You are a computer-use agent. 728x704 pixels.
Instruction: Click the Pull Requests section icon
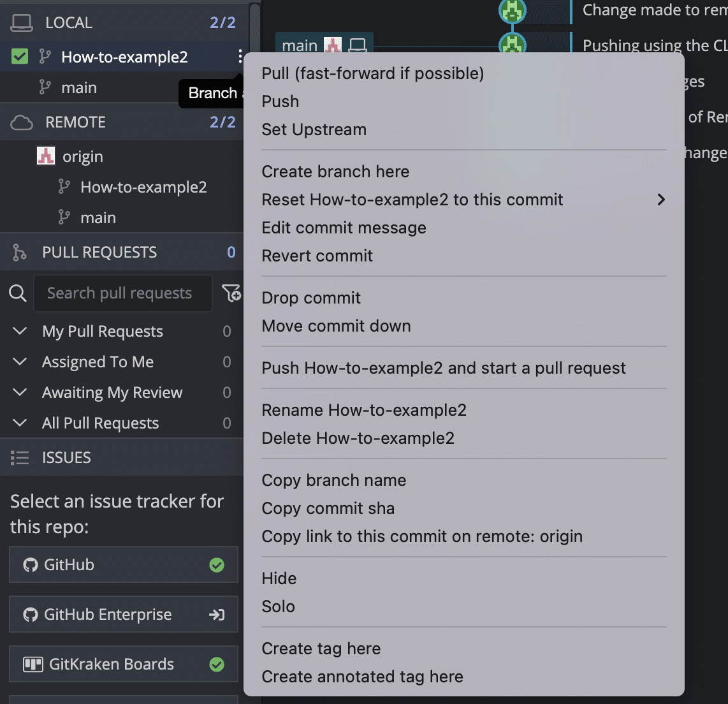pos(19,252)
